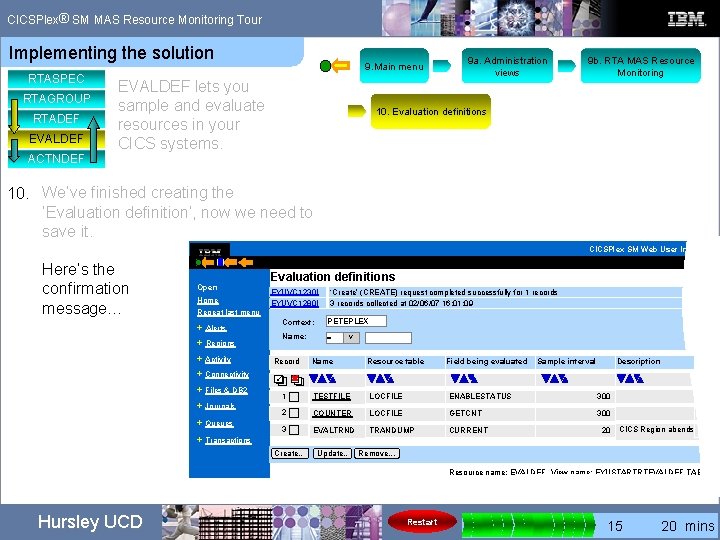Select the RTASPEC step box
This screenshot has width=720, height=540.
click(56, 79)
